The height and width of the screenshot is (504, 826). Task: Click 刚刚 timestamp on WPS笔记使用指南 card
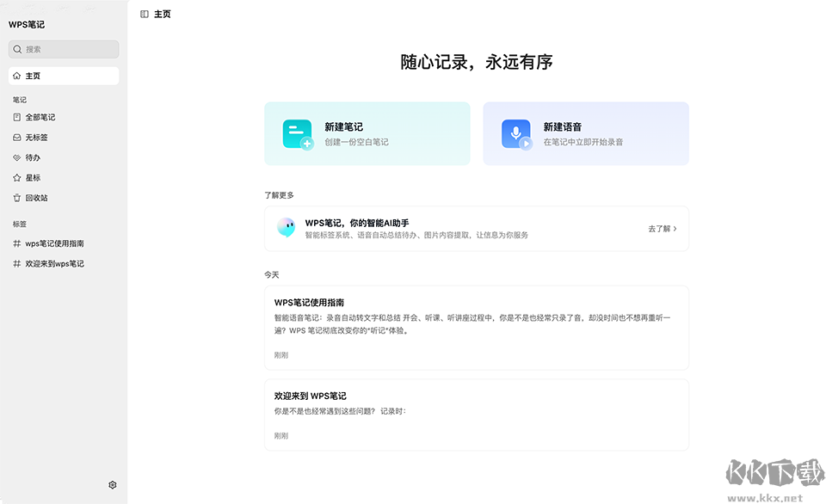(x=281, y=355)
